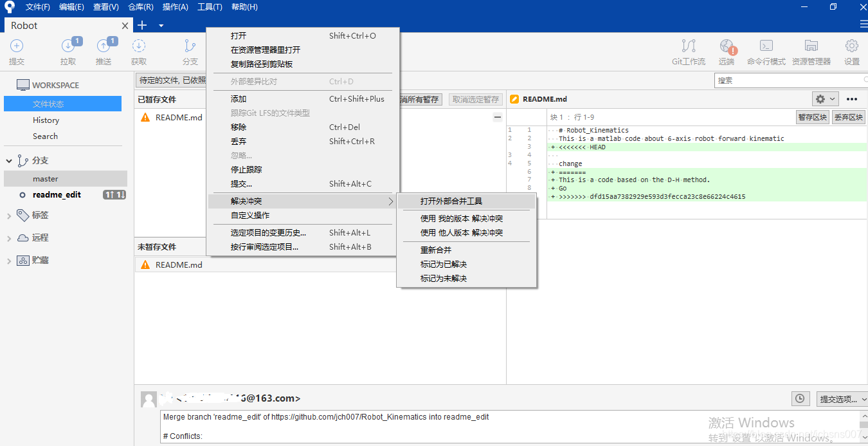Image resolution: width=868 pixels, height=446 pixels.
Task: Open the 文件(F) menu
Action: 38,7
